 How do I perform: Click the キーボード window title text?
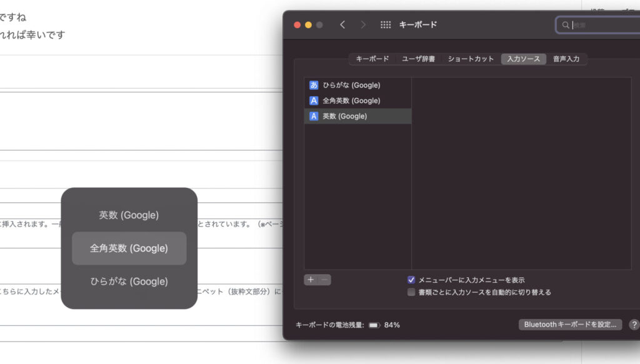click(x=418, y=25)
